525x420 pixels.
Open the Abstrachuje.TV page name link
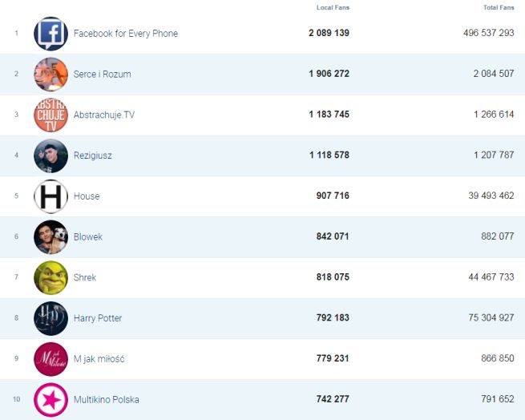[x=103, y=115]
